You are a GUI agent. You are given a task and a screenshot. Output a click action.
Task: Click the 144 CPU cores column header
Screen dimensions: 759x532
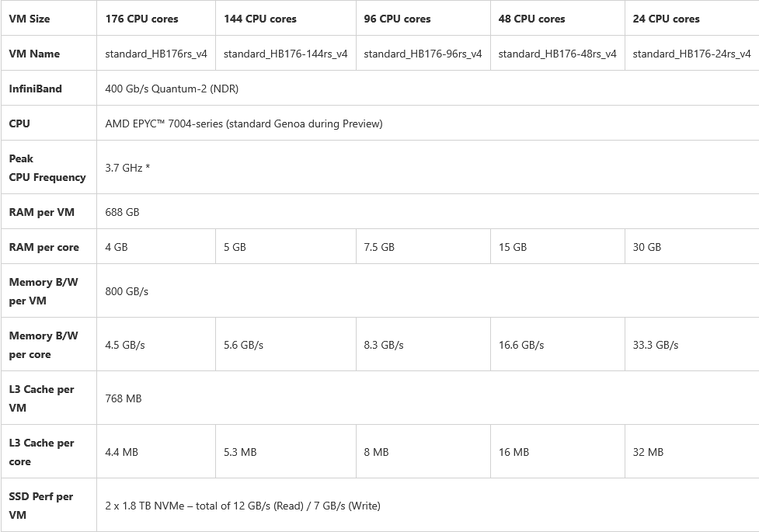pyautogui.click(x=259, y=19)
